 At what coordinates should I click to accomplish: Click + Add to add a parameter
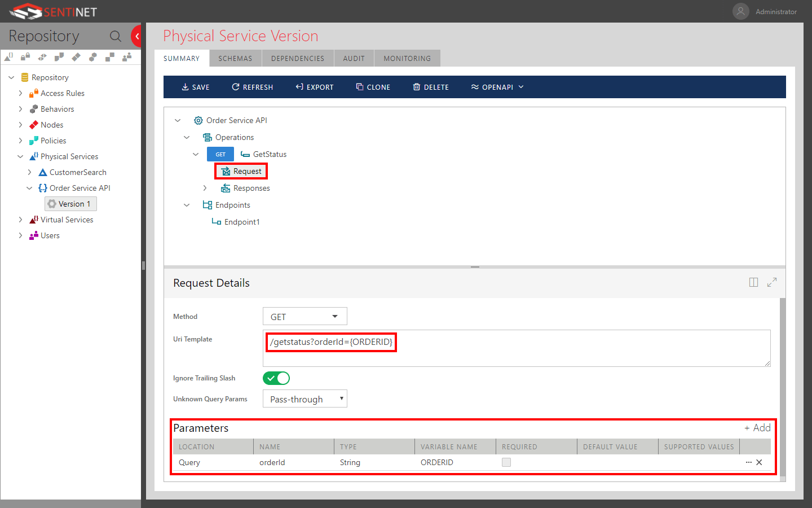[757, 428]
